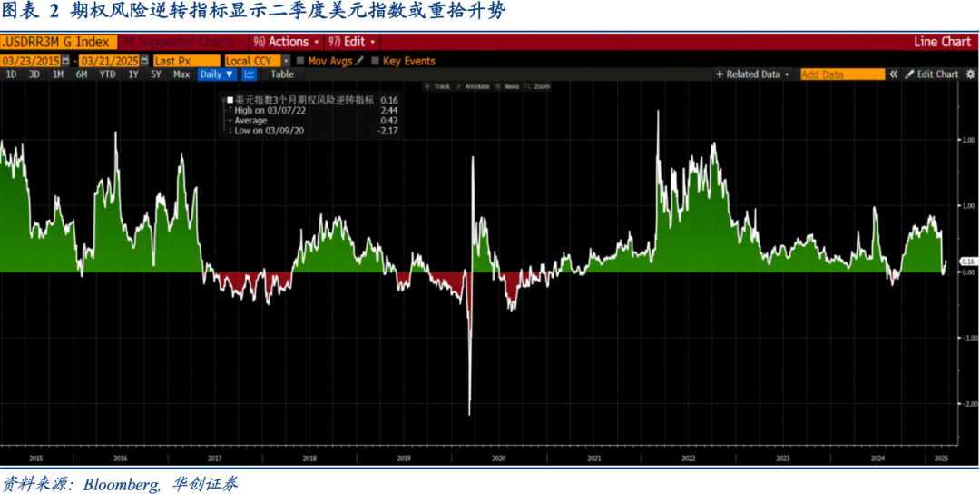Open the end date calendar picker

click(x=145, y=61)
